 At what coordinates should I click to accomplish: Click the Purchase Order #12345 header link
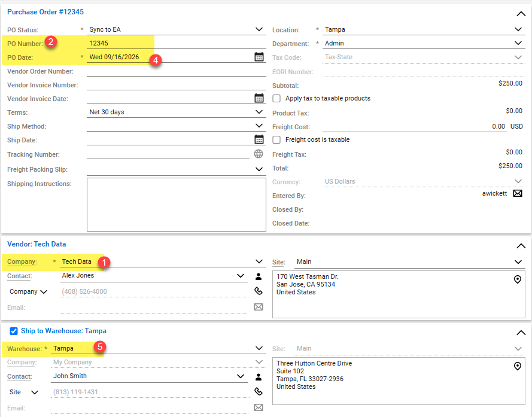(45, 12)
